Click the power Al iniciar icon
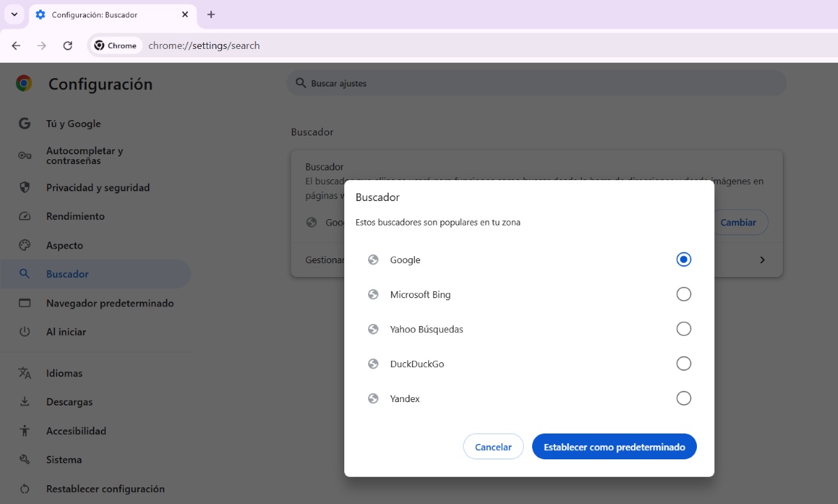Image resolution: width=838 pixels, height=504 pixels. click(x=24, y=332)
